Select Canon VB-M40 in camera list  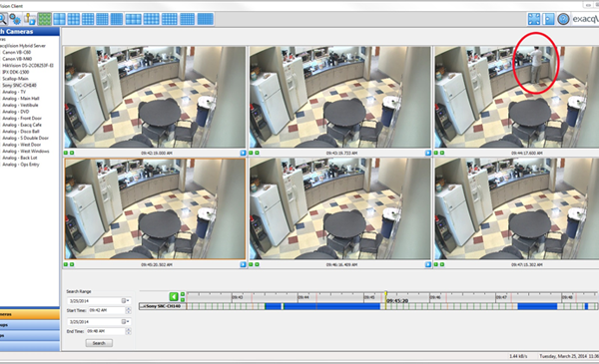point(17,59)
